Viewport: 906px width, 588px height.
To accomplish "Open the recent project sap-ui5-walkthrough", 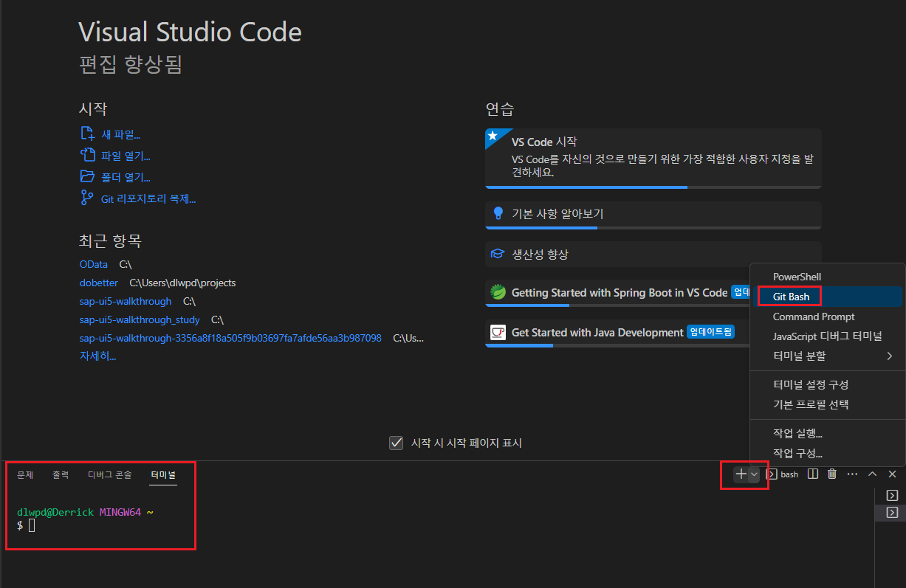I will pos(126,301).
